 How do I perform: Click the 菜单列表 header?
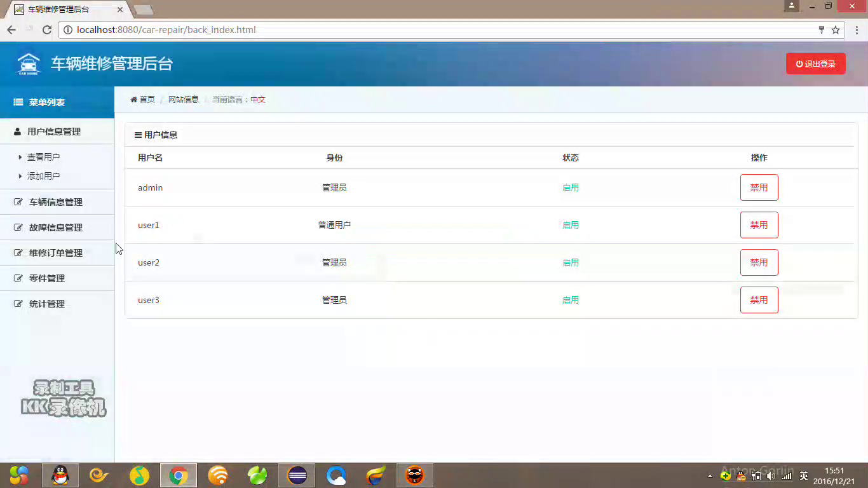[x=57, y=102]
